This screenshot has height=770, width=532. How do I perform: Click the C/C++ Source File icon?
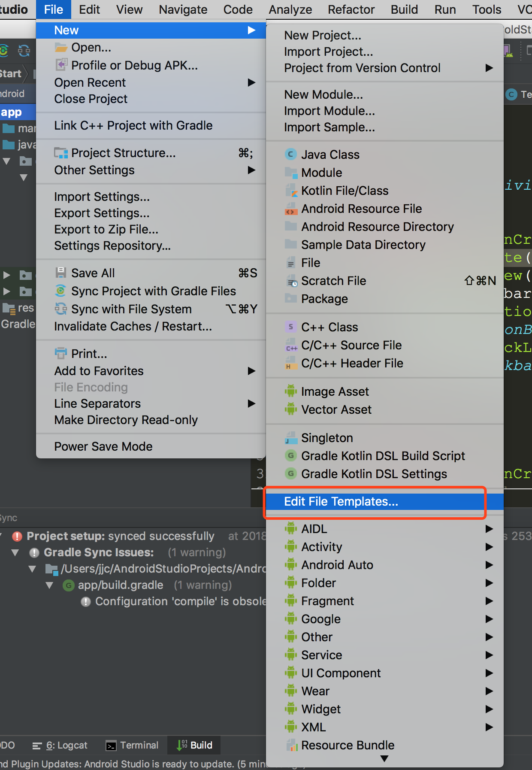[291, 346]
